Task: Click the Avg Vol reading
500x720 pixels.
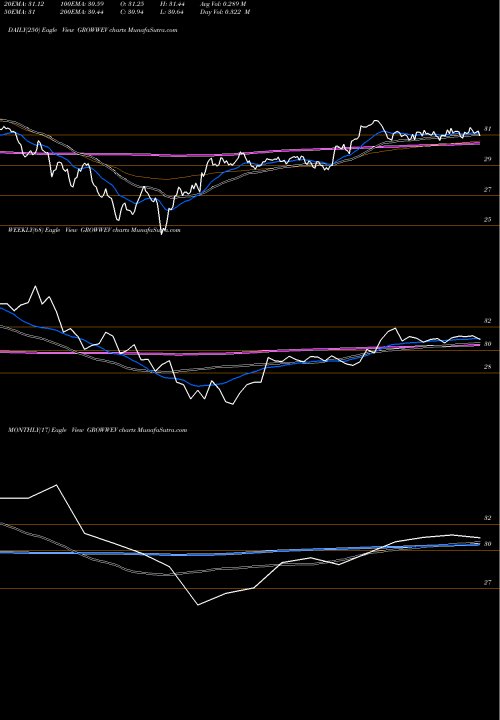Action: click(223, 4)
